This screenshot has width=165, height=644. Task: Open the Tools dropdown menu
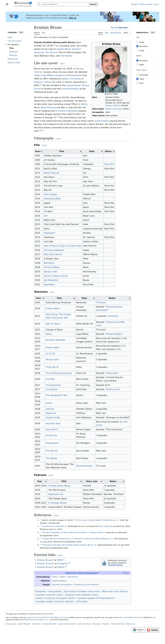pos(127,33)
